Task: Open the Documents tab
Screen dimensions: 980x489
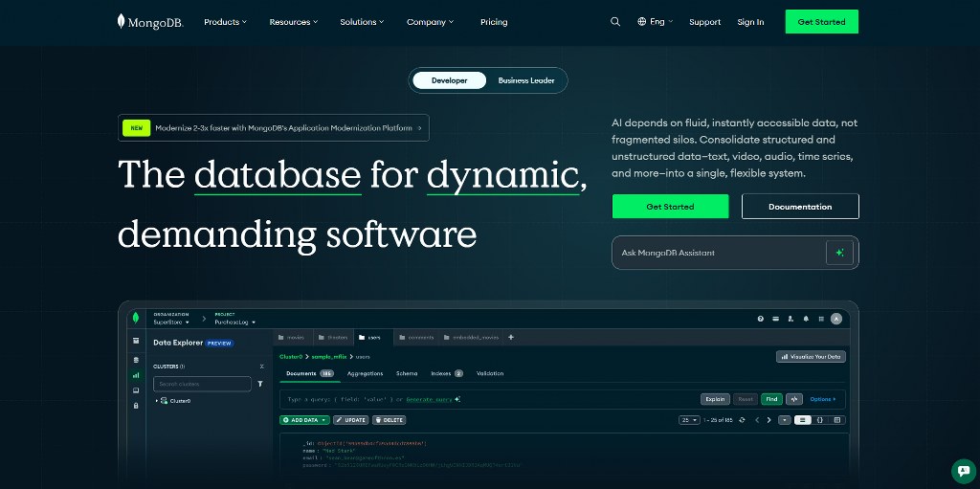Action: point(309,373)
